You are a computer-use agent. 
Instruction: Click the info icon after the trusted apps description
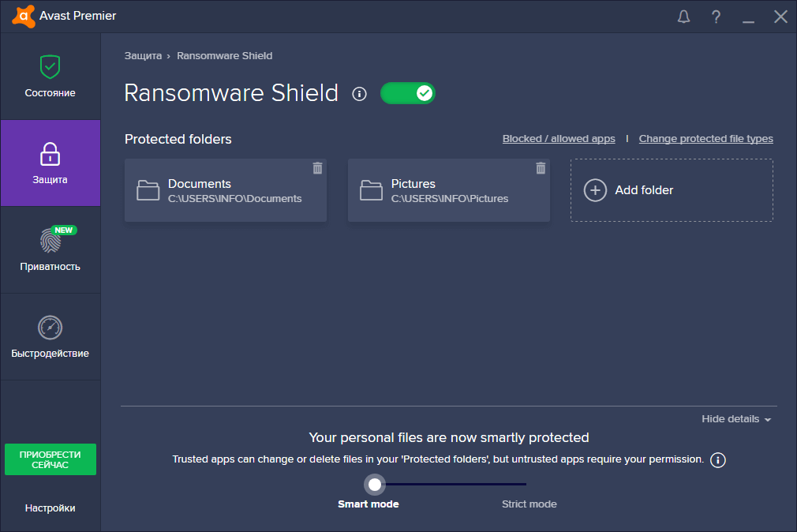tap(718, 459)
